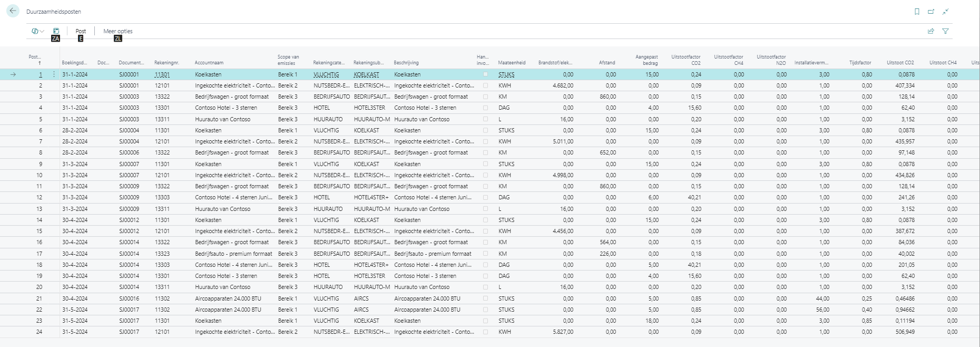Open the KOELKAST subcategory link in entry 1
The image size is (980, 347).
click(366, 74)
